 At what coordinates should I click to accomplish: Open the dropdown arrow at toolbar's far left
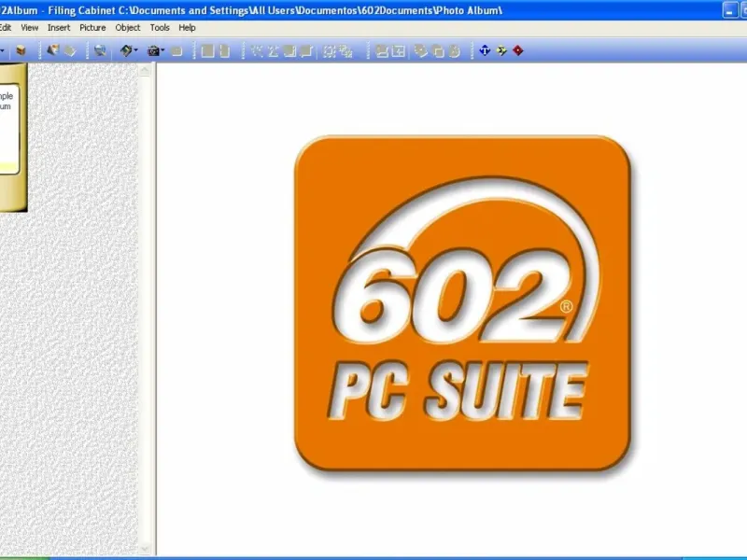(x=3, y=50)
